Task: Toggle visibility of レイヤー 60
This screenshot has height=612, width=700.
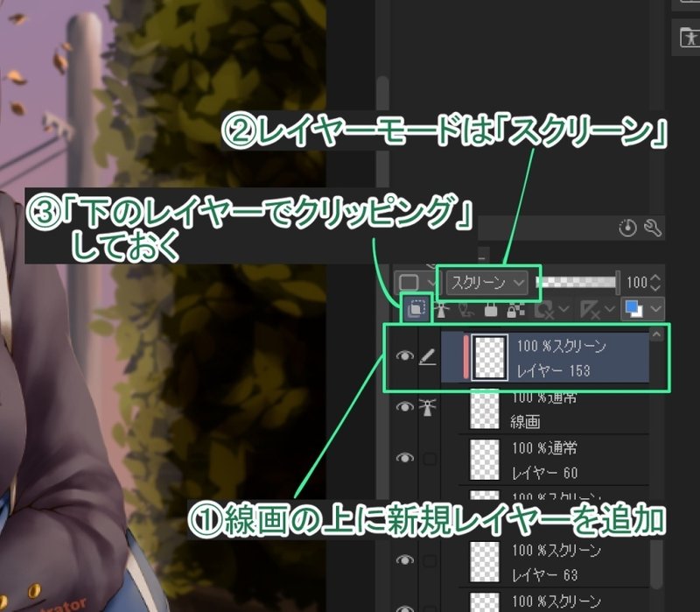Action: [405, 458]
